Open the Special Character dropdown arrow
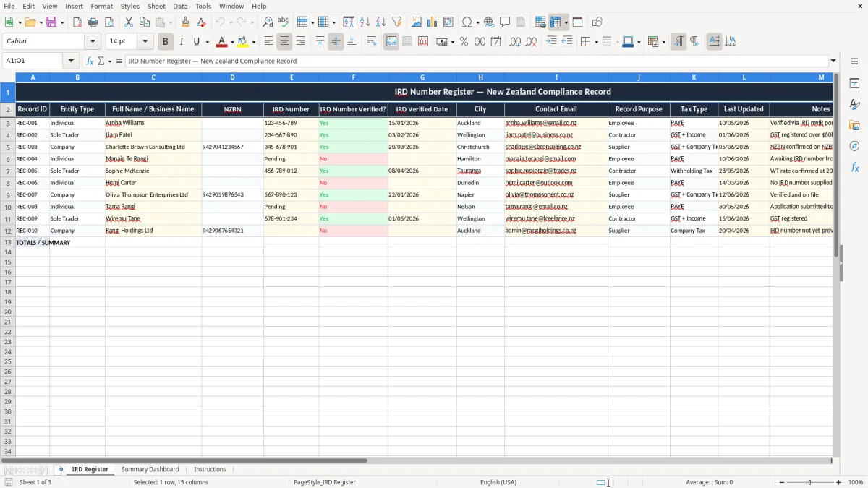The image size is (868, 488). (x=477, y=22)
